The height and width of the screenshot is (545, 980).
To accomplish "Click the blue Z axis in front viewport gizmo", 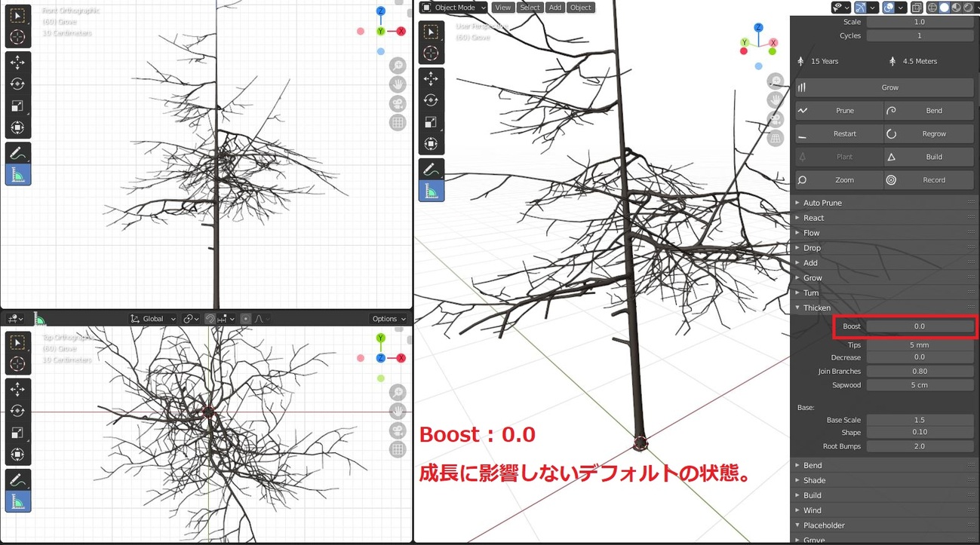I will tap(381, 11).
